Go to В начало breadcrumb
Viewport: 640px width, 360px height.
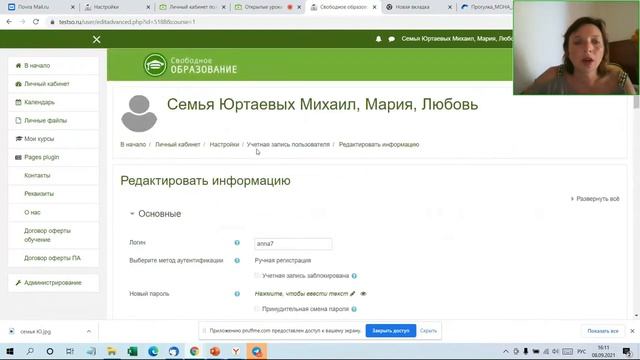click(133, 144)
